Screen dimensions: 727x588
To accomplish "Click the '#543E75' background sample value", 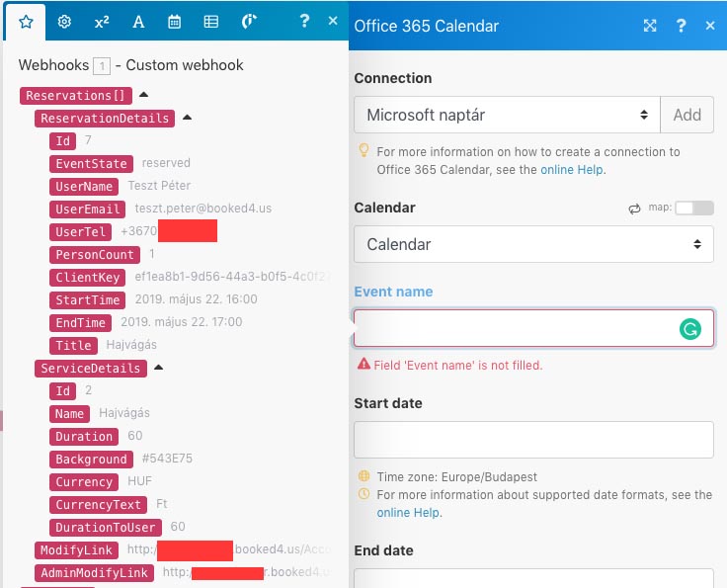I will click(167, 459).
